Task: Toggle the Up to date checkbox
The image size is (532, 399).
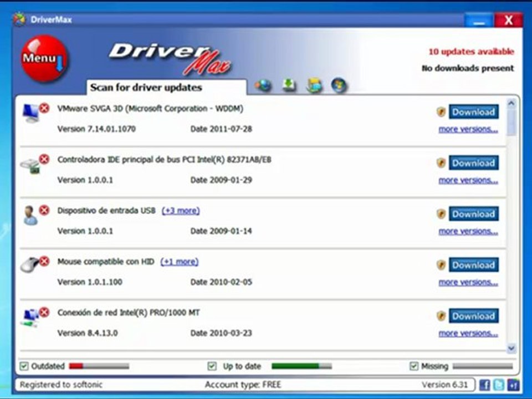Action: click(212, 366)
